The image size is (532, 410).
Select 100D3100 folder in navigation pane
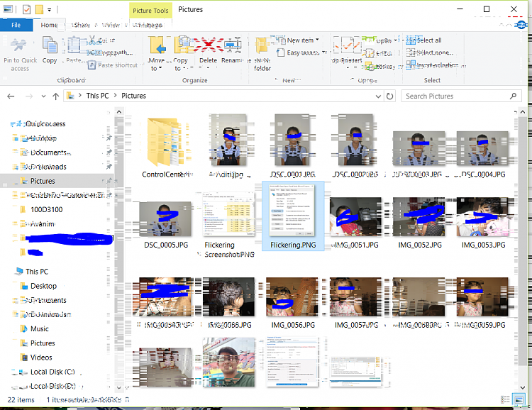[46, 209]
